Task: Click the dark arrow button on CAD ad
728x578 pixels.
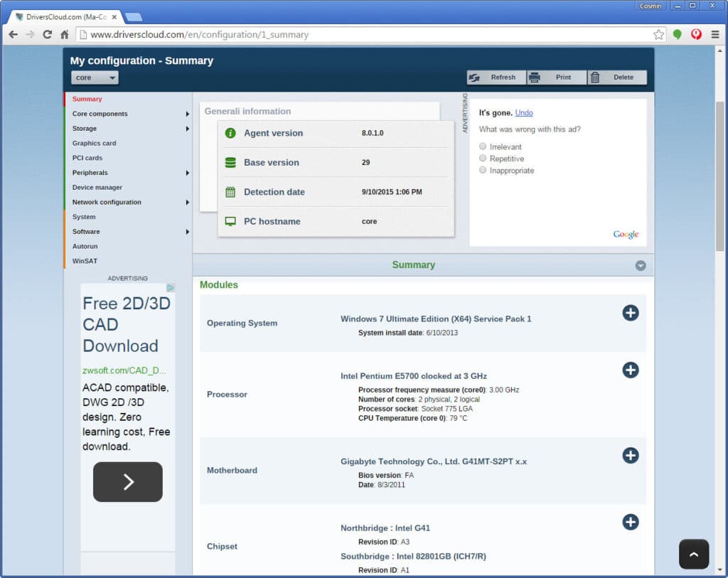Action: tap(128, 481)
